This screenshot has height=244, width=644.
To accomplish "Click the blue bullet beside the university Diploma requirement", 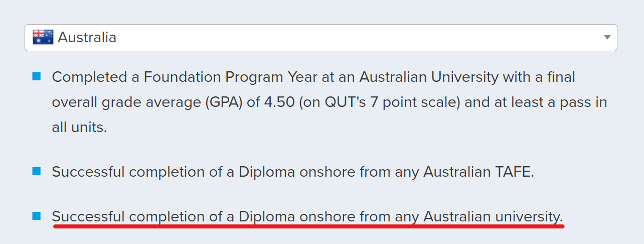I will coord(36,216).
